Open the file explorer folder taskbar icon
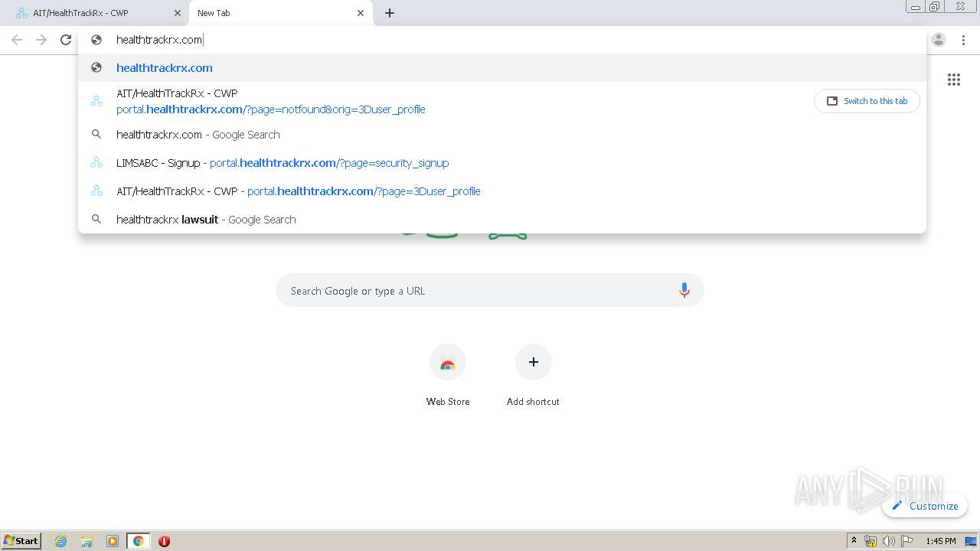Image resolution: width=980 pixels, height=551 pixels. pyautogui.click(x=87, y=541)
